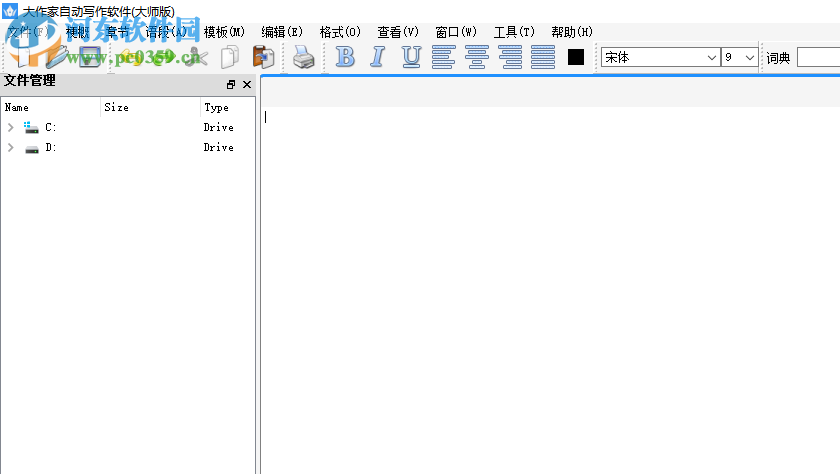Justify the text alignment
The width and height of the screenshot is (840, 474).
click(543, 57)
